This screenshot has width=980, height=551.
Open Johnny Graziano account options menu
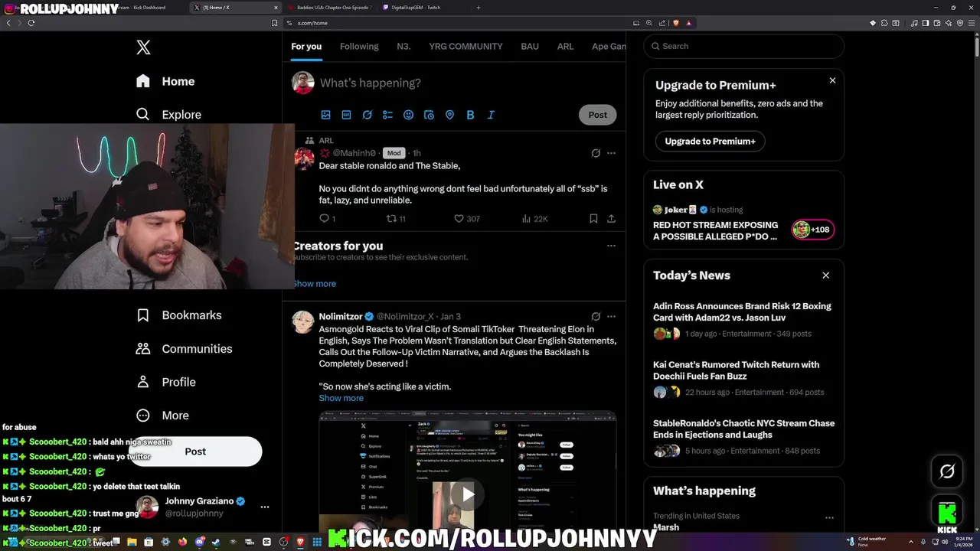(265, 507)
